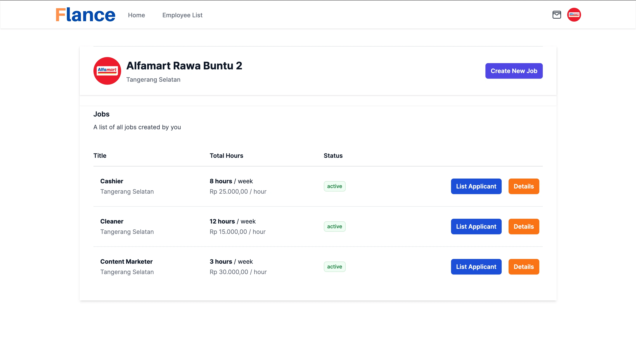Toggle active status badge for Cashier job
The width and height of the screenshot is (636, 364).
click(x=335, y=186)
